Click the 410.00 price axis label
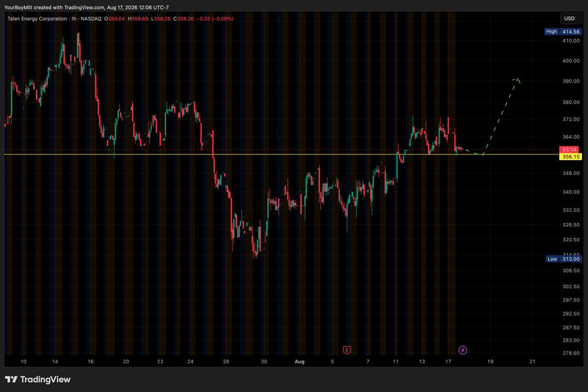Screen dimensions: 588x392 [x=571, y=41]
